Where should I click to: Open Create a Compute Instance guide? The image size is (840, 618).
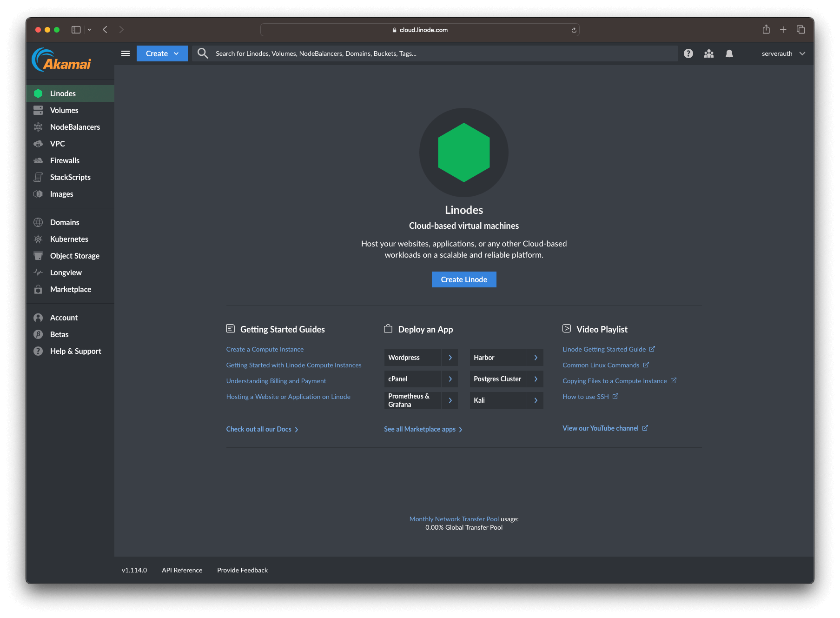pos(265,349)
